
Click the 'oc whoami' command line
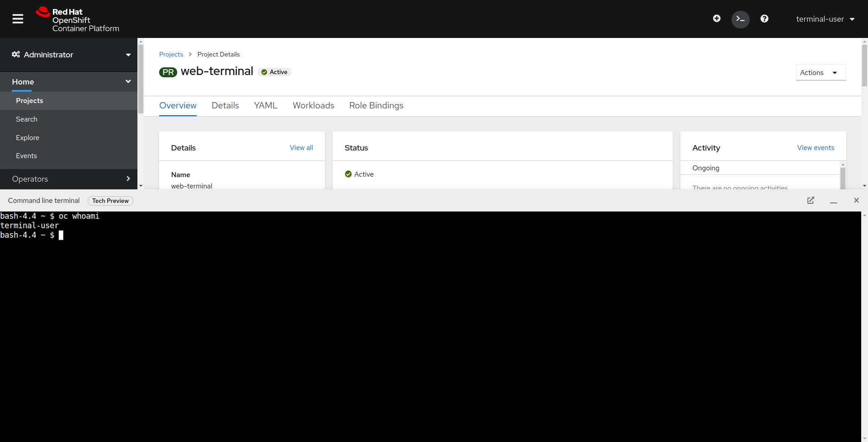(79, 216)
